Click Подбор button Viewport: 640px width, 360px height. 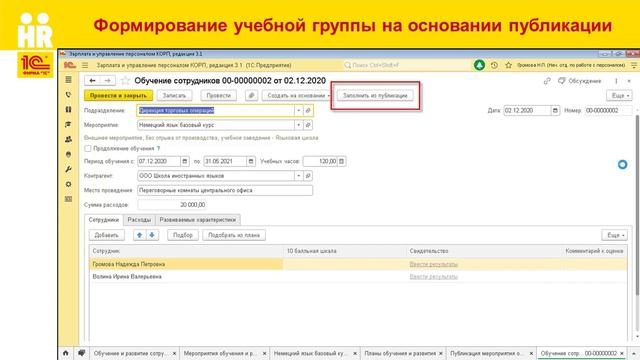[183, 235]
